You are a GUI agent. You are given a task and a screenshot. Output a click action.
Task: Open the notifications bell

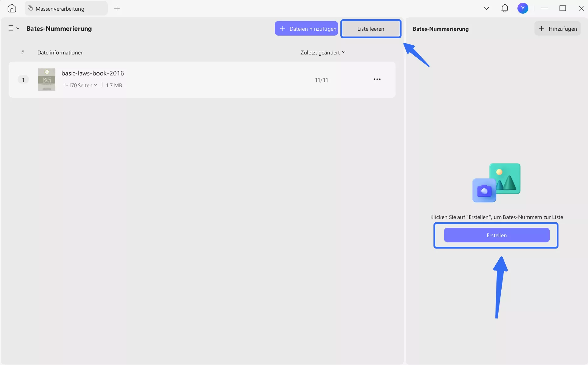505,8
